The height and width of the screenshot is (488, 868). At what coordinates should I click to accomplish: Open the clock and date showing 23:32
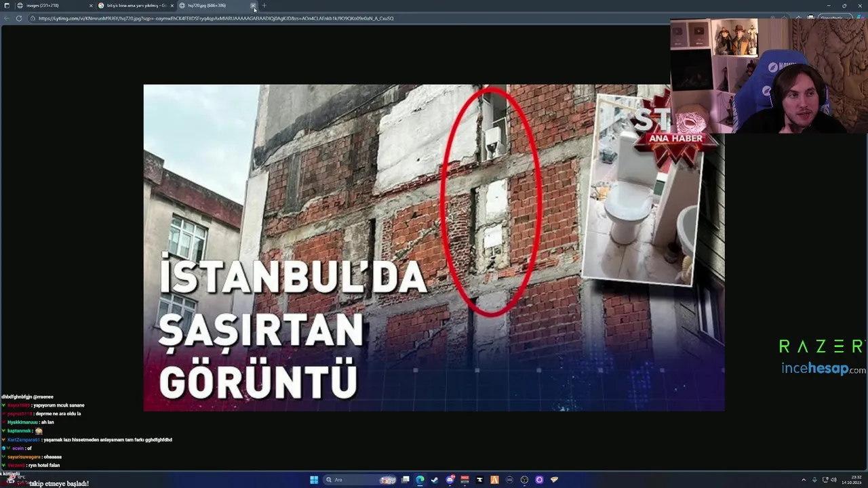[852, 480]
